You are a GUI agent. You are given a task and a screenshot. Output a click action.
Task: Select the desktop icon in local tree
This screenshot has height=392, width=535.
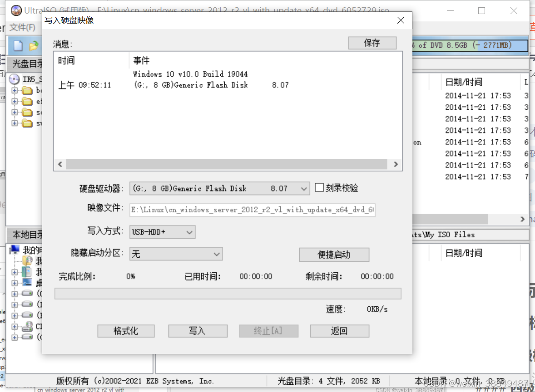tap(27, 283)
